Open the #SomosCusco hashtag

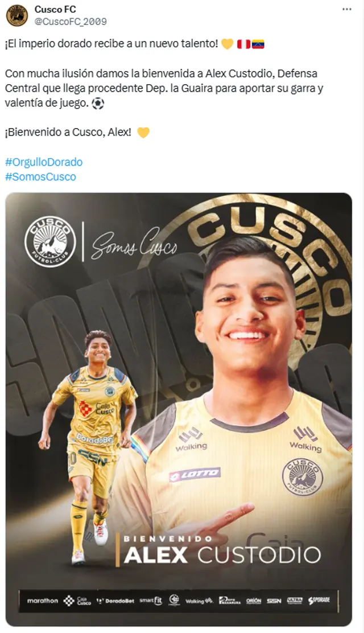[x=40, y=176]
